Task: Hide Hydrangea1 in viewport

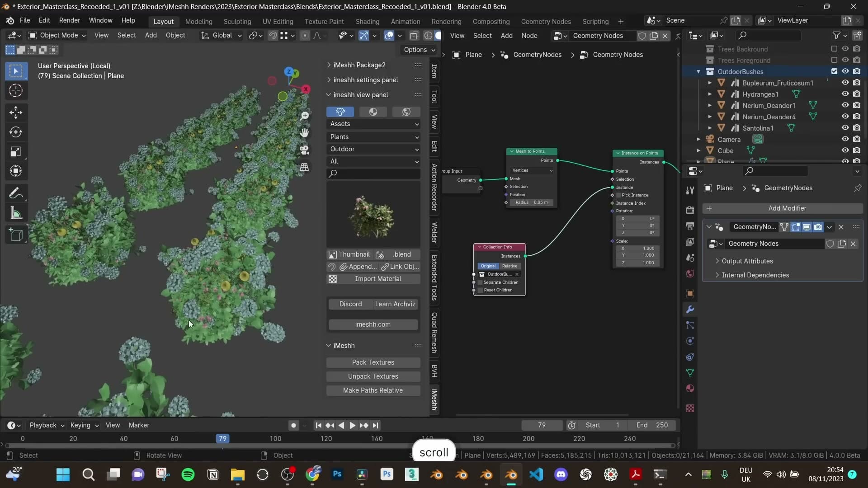Action: click(x=845, y=94)
